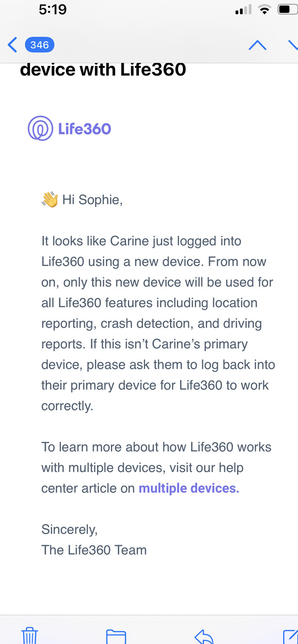This screenshot has height=644, width=298.
Task: Compose a new message with pencil icon
Action: pyautogui.click(x=290, y=636)
